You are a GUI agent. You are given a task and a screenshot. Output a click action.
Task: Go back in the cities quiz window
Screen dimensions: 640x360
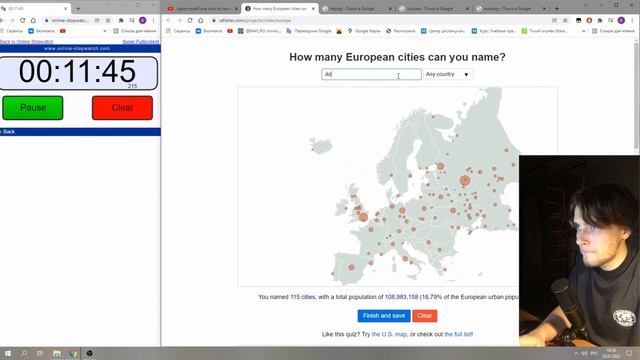point(169,20)
